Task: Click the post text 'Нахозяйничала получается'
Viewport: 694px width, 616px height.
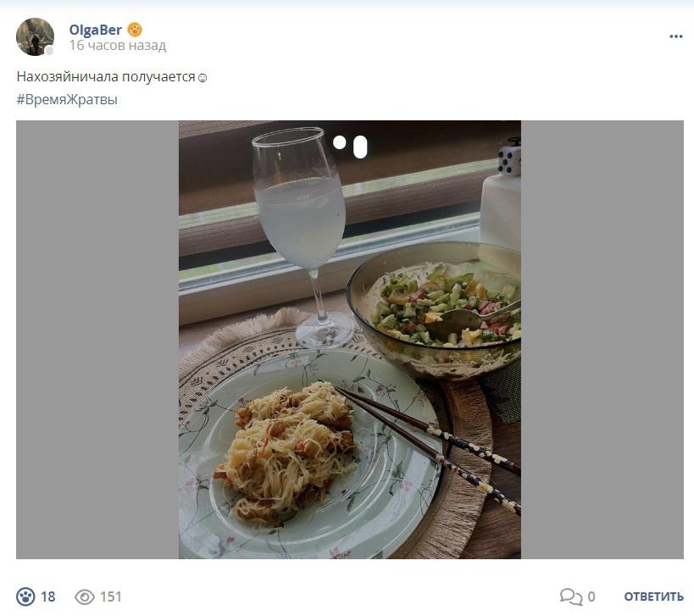Action: pyautogui.click(x=106, y=76)
